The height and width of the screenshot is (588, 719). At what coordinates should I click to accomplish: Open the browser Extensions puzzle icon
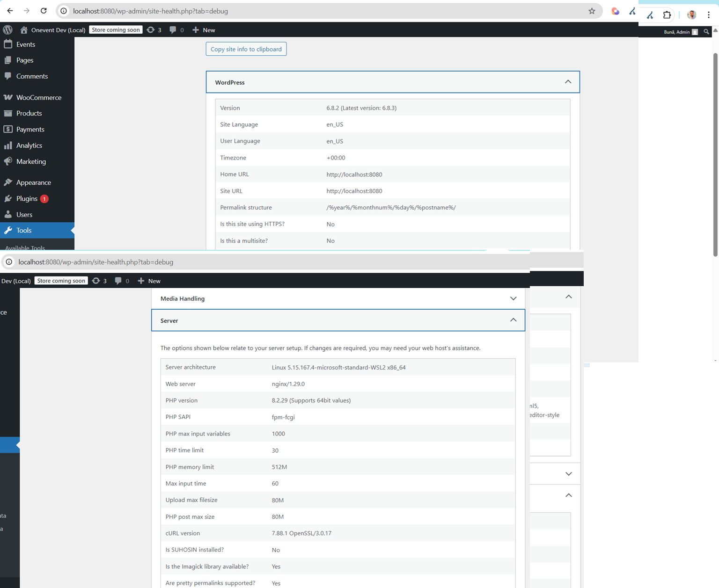pos(667,15)
